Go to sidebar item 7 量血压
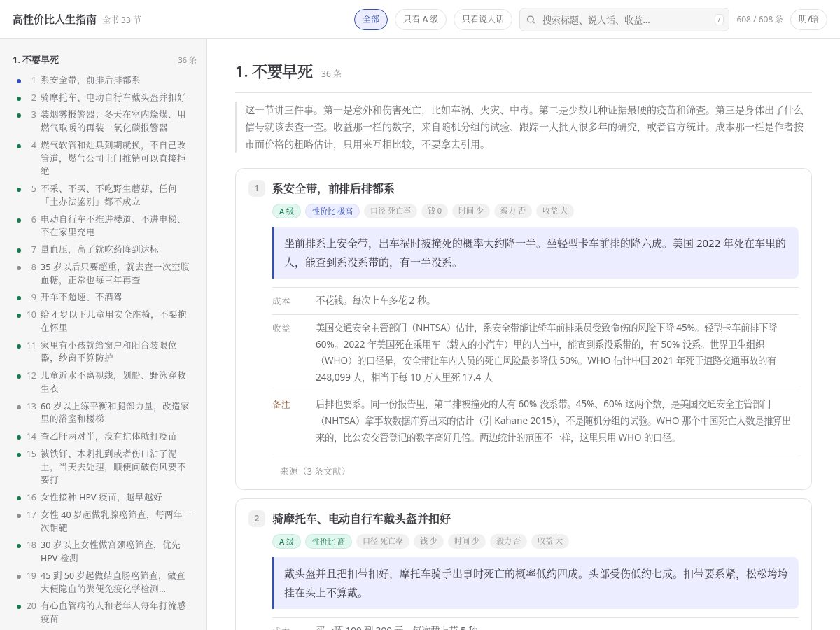 pos(103,249)
